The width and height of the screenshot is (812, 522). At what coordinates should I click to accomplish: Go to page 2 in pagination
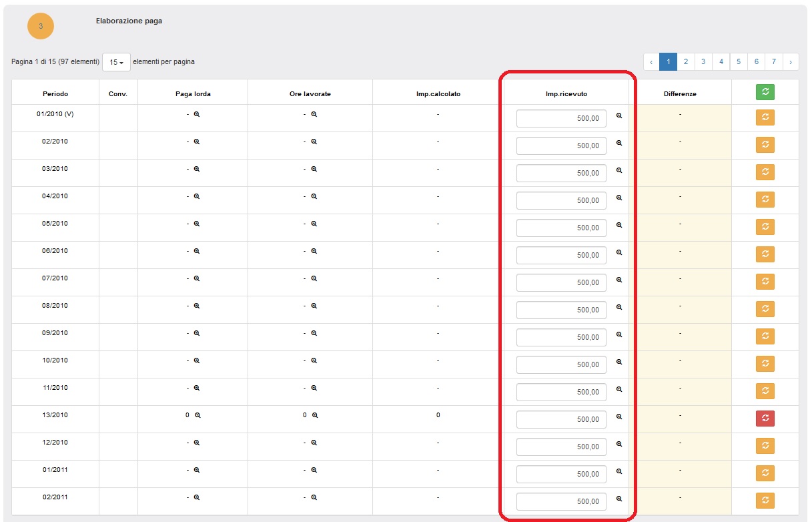tap(685, 61)
